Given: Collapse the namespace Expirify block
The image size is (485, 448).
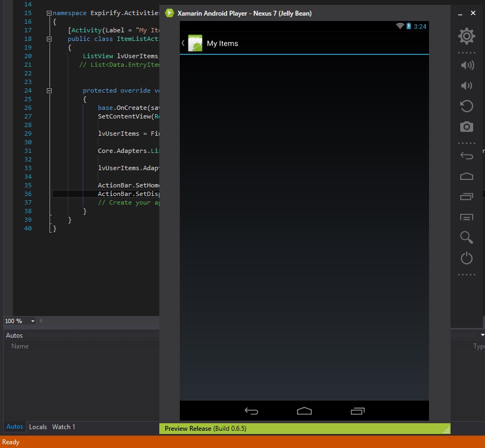Looking at the screenshot, I should pyautogui.click(x=49, y=13).
